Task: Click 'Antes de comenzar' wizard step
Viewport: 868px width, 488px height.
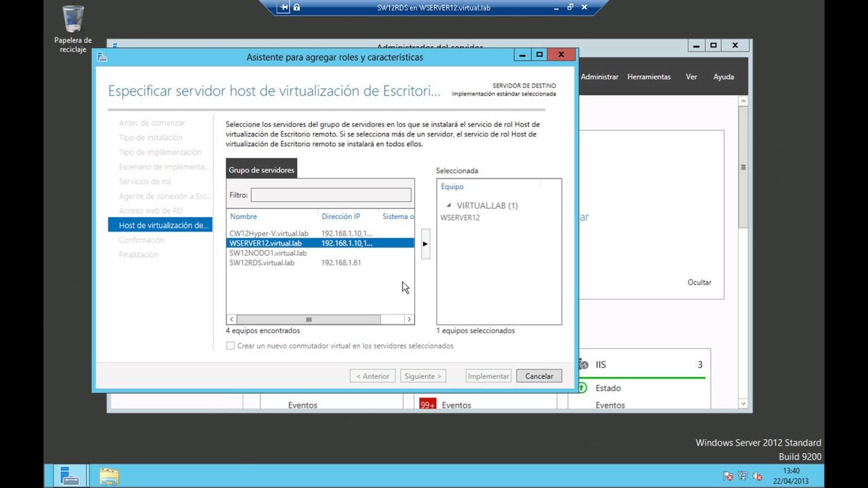Action: (x=152, y=123)
